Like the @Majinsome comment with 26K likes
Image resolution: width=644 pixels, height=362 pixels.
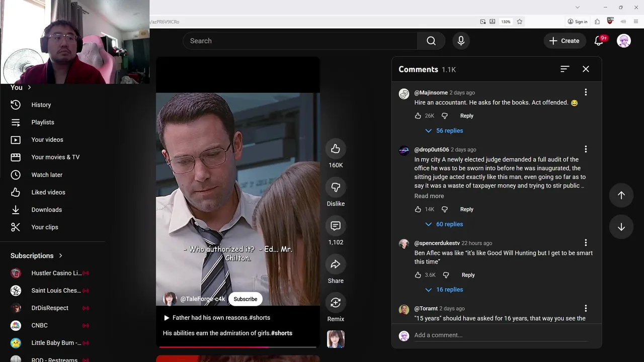[418, 116]
